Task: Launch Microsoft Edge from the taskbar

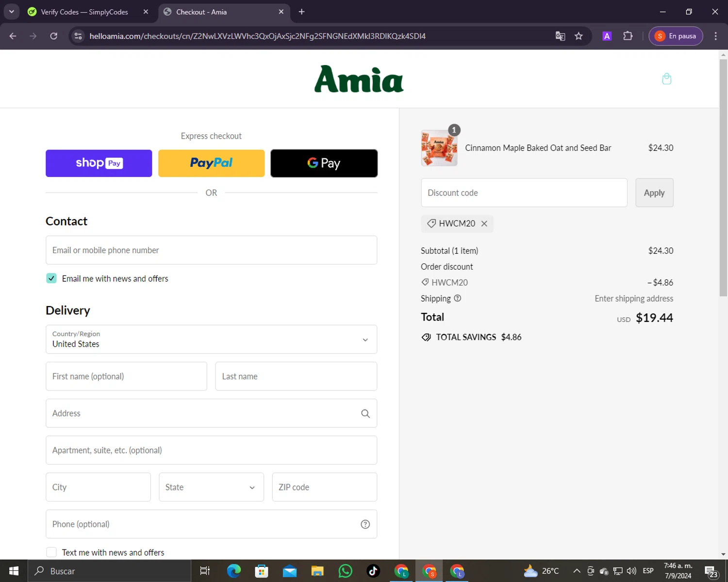Action: 233,571
